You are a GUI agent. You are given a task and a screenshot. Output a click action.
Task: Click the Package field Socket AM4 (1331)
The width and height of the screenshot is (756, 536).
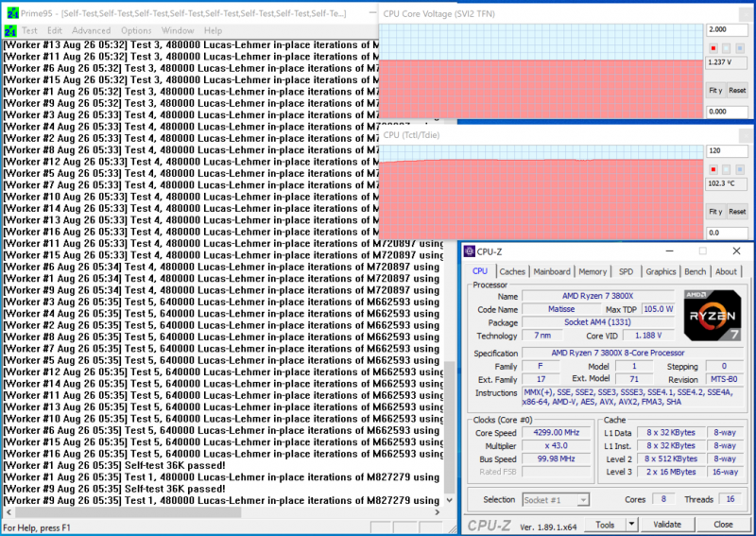click(598, 321)
